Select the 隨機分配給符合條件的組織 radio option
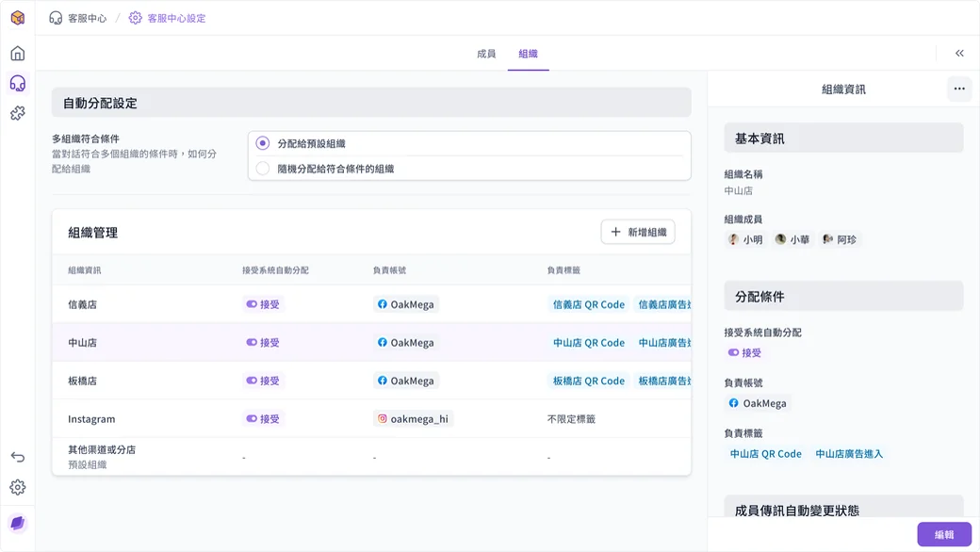 (263, 169)
